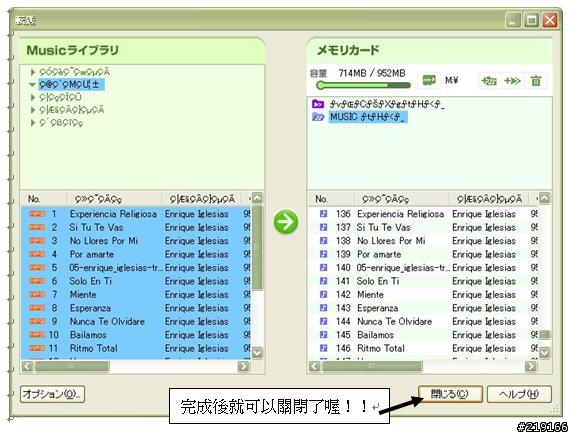Click the trash delete icon on memory card toolbar
573x435 pixels.
click(x=536, y=80)
